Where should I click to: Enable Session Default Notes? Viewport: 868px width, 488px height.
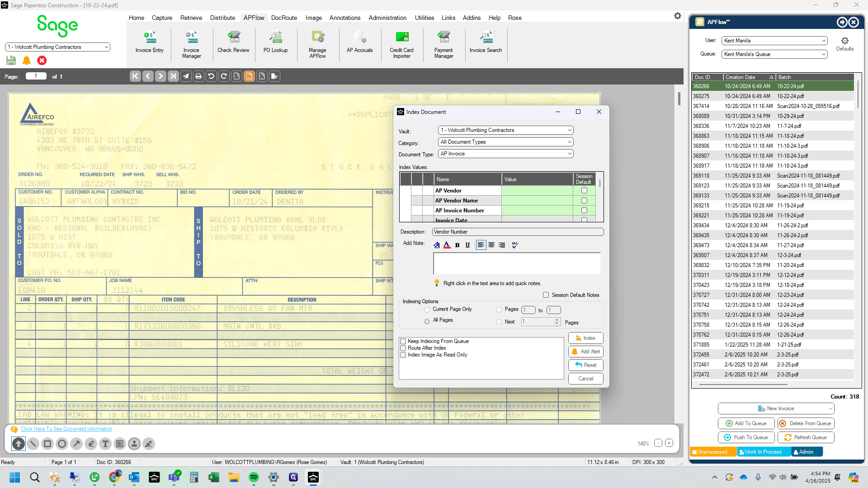(x=546, y=295)
